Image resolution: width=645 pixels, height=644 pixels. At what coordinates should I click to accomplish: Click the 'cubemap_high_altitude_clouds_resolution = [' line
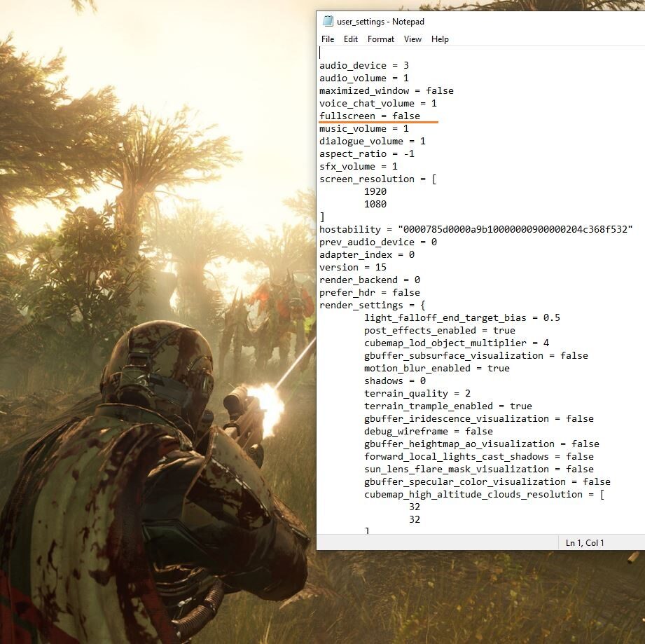484,494
